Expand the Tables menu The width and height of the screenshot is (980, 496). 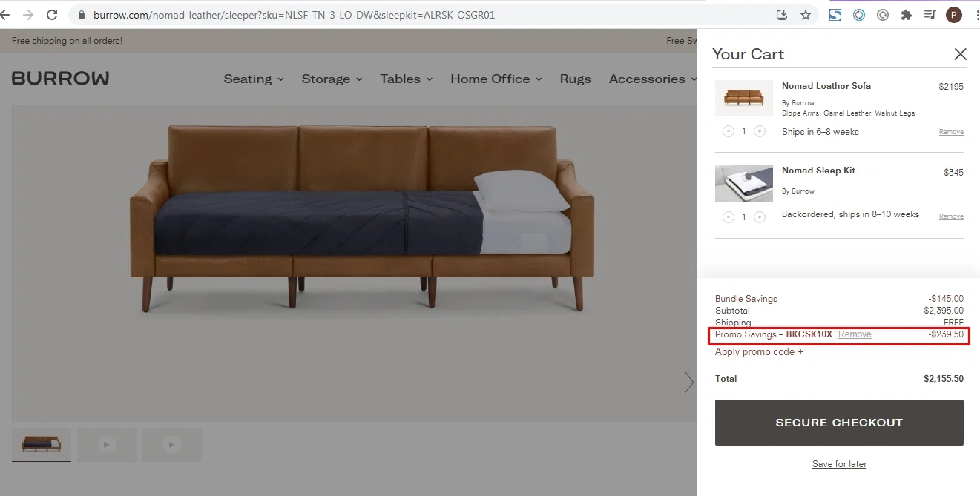[406, 79]
